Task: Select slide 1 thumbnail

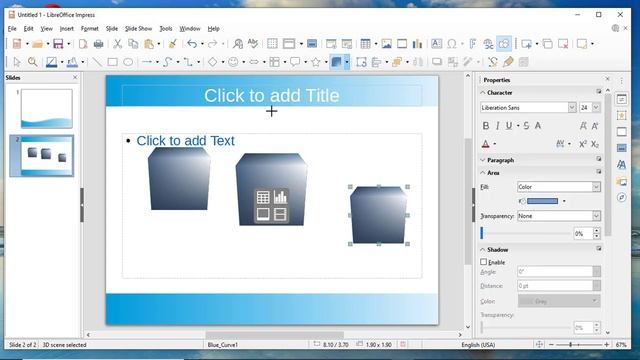Action: [x=47, y=109]
